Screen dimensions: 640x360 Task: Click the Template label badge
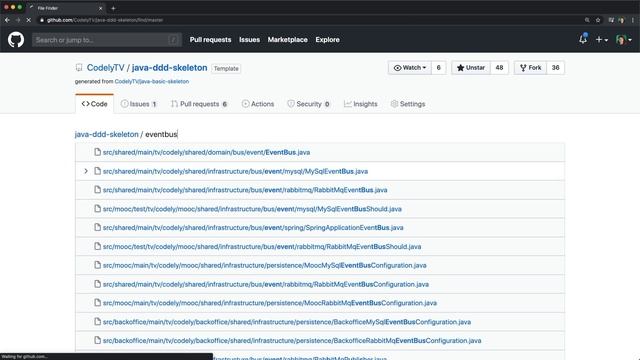coord(226,69)
